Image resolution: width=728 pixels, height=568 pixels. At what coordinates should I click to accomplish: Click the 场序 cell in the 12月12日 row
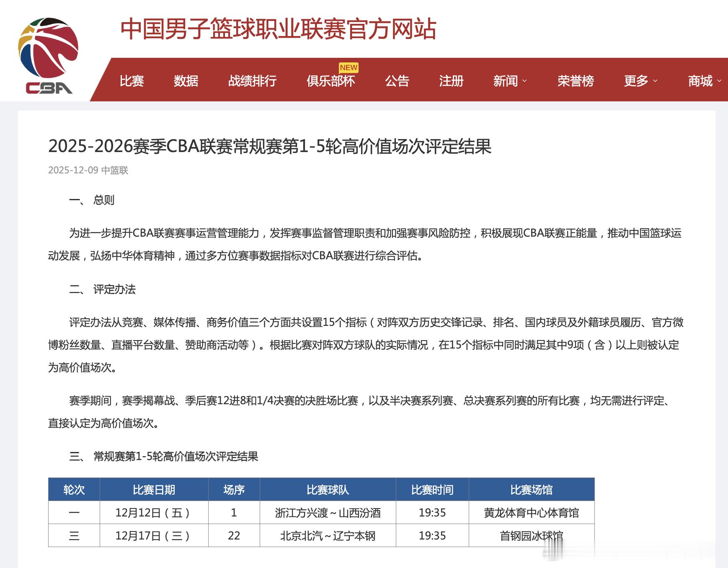234,513
